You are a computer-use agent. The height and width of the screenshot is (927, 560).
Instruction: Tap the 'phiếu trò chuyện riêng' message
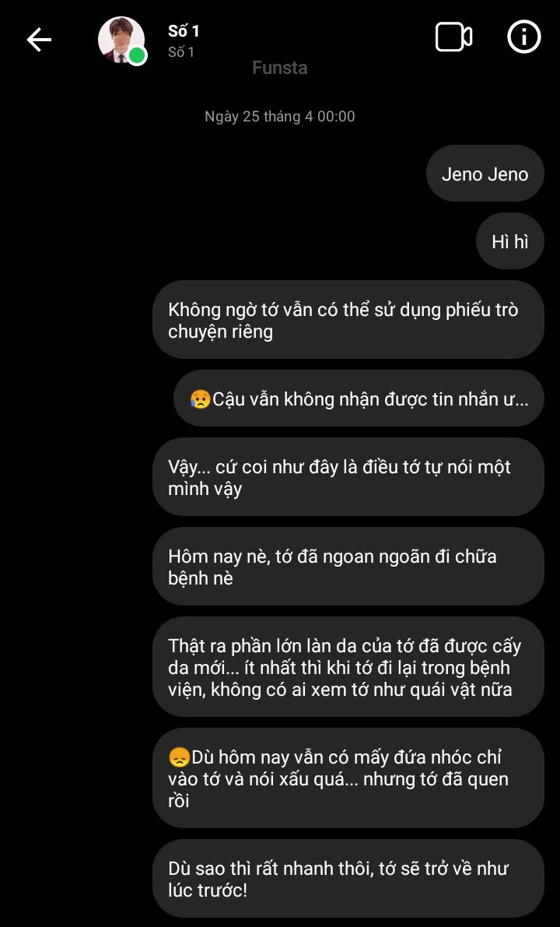coord(348,320)
